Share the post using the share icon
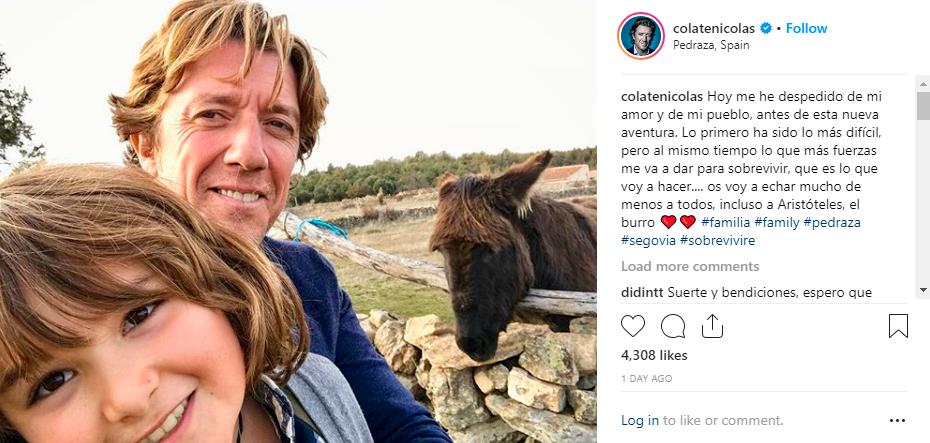This screenshot has width=930, height=443. (712, 326)
